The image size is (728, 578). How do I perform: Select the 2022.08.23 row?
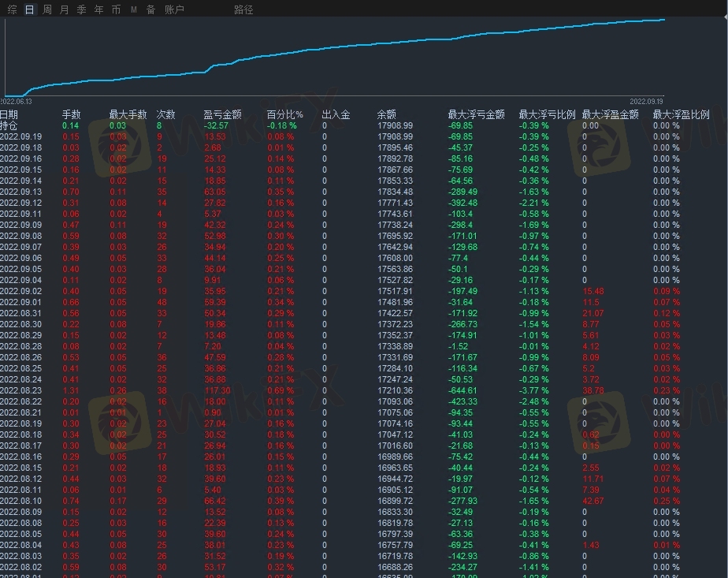(20, 390)
